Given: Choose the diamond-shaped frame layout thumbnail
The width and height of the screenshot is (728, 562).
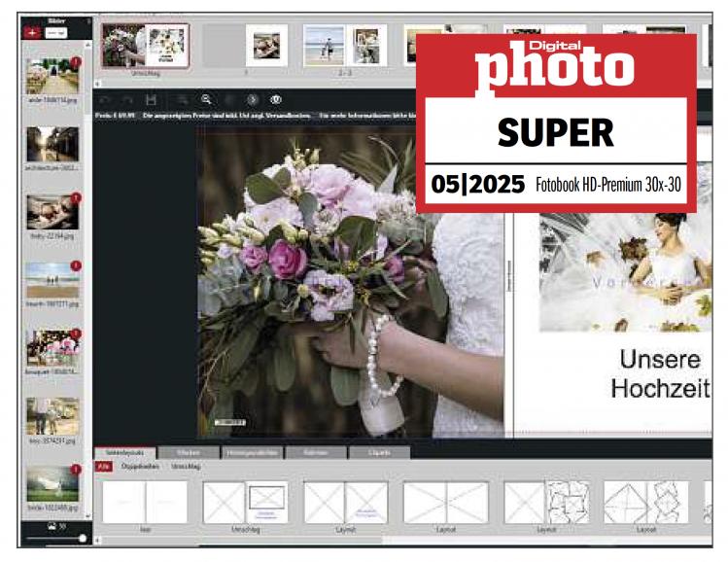Looking at the screenshot, I should pos(646,503).
